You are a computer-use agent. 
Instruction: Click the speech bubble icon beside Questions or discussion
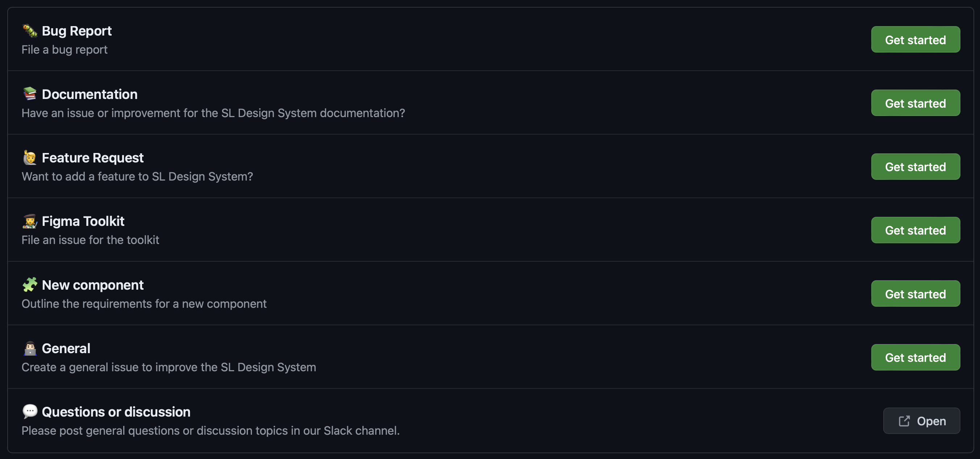pos(30,412)
